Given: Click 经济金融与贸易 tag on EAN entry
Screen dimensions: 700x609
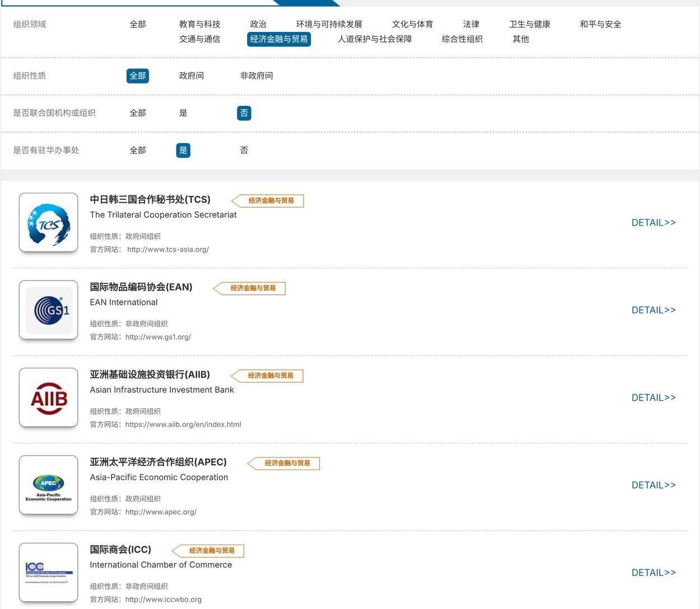Looking at the screenshot, I should tap(250, 288).
